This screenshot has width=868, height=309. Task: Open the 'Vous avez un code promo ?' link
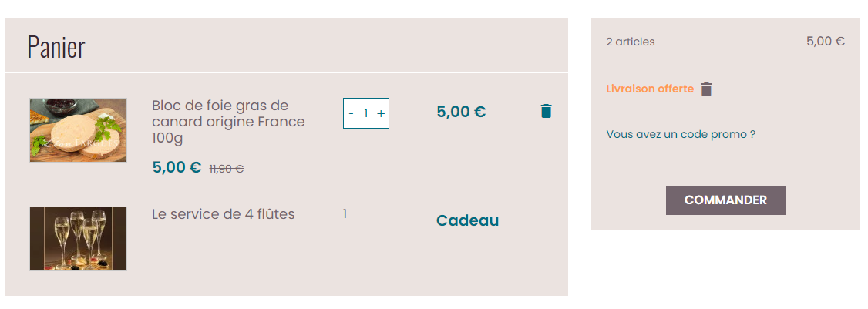681,134
